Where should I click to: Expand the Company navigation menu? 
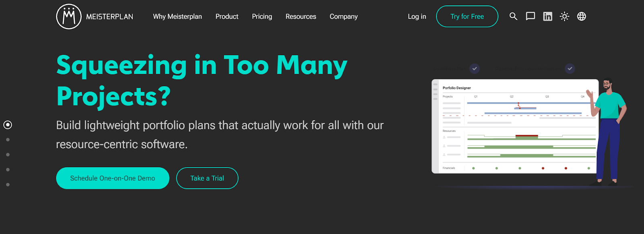click(343, 17)
